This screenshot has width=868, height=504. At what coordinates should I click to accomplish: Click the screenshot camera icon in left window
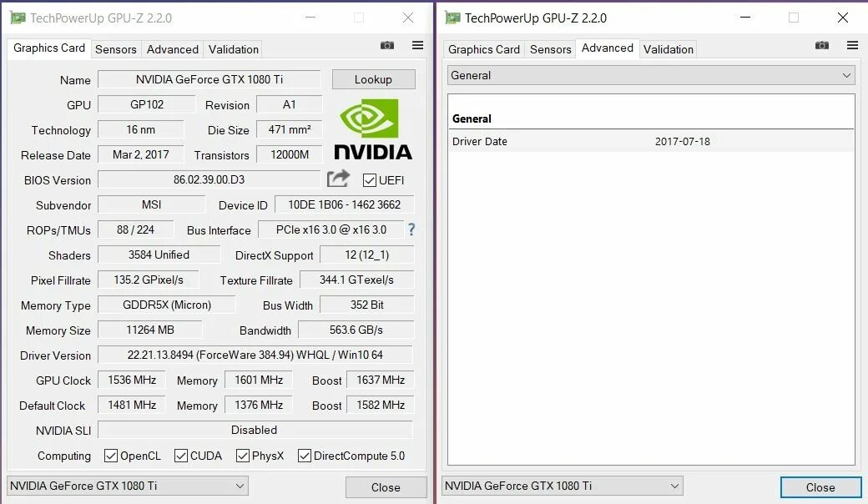[387, 45]
